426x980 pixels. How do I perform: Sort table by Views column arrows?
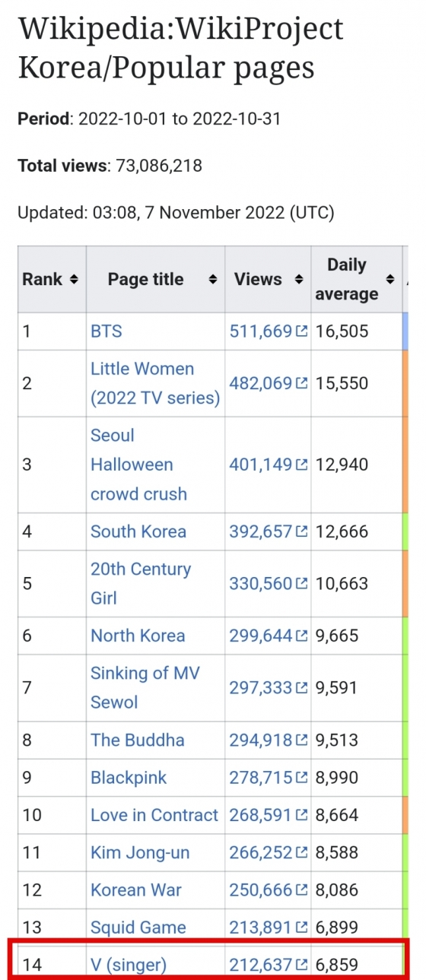[x=299, y=280]
